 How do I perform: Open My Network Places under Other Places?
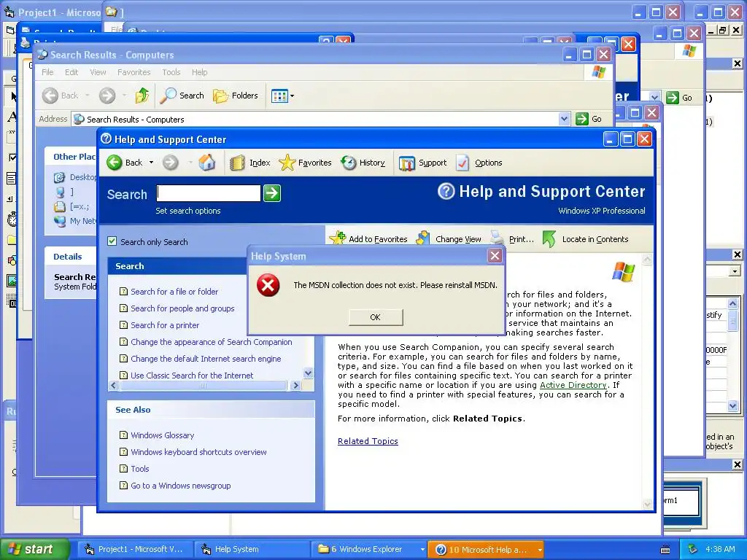[76, 221]
